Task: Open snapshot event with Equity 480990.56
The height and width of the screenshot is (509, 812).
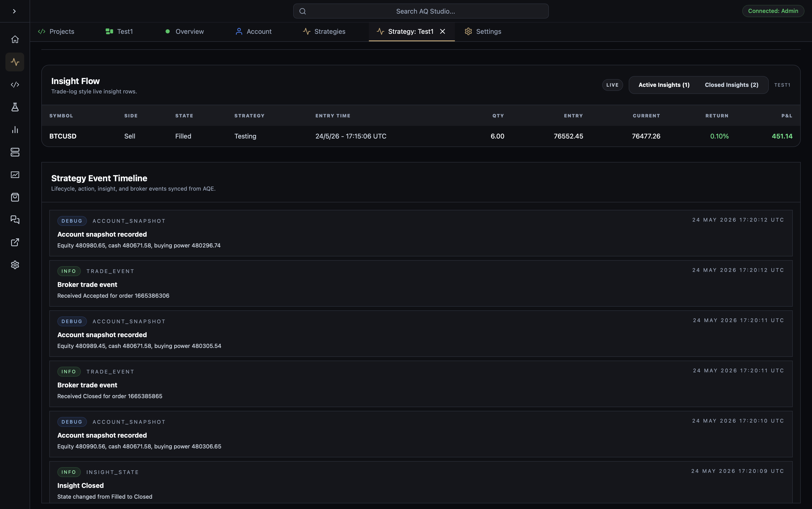Action: [421, 434]
